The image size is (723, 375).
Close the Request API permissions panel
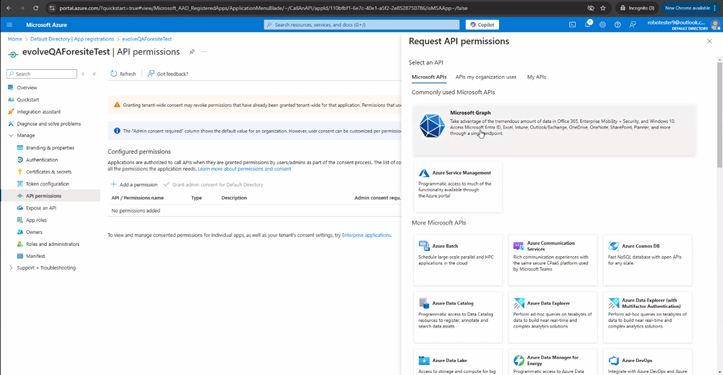[709, 41]
